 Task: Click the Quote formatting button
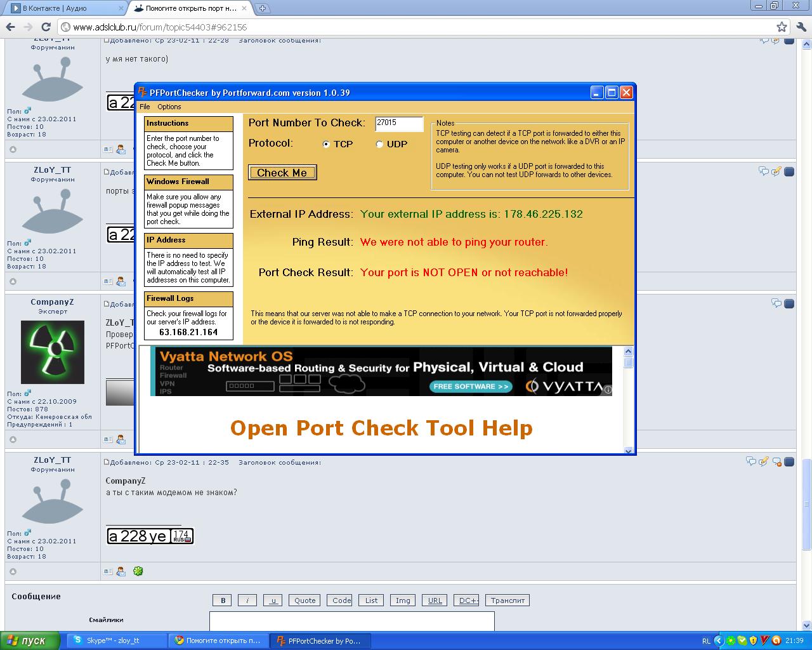(x=304, y=600)
